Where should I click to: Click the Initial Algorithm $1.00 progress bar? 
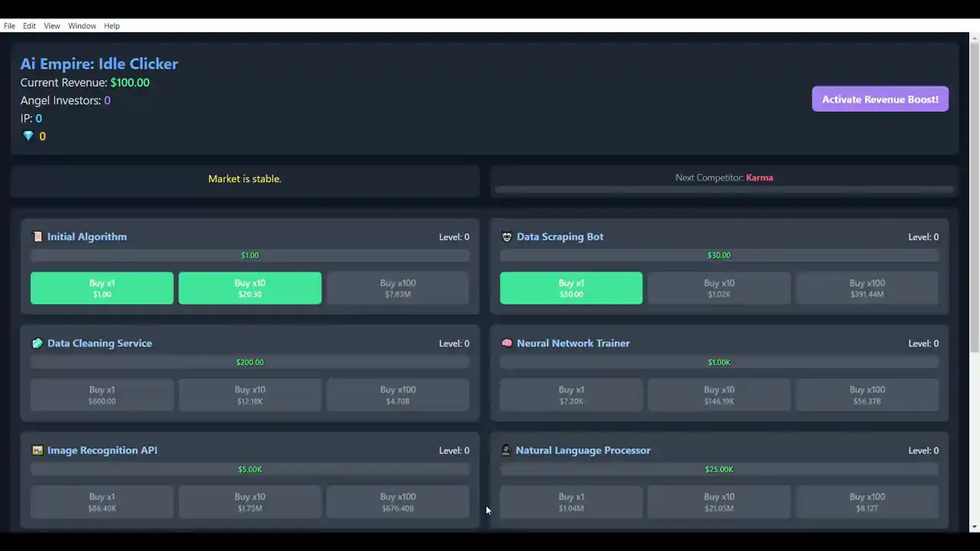point(250,256)
